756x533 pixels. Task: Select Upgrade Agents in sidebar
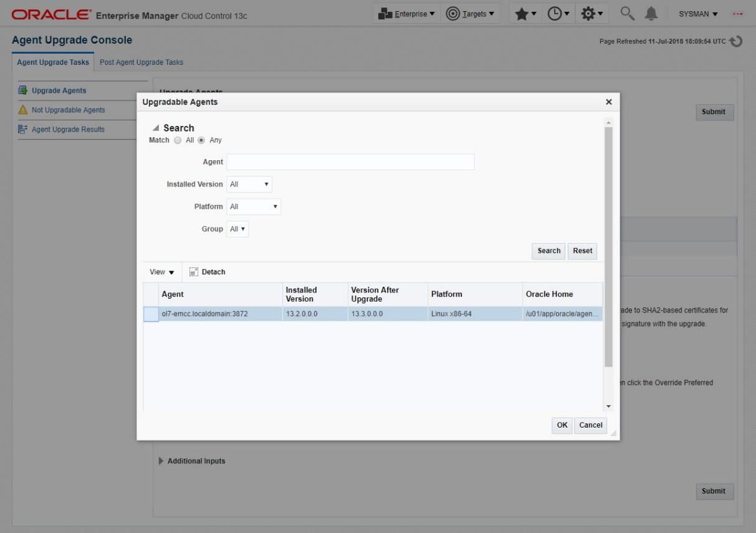pyautogui.click(x=59, y=91)
